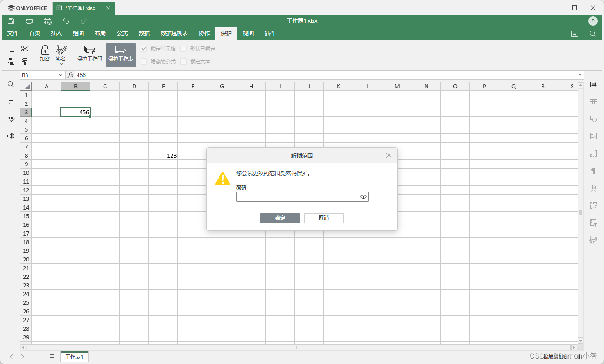Select the 工作表1 sheet tab
The height and width of the screenshot is (364, 604).
[x=74, y=357]
